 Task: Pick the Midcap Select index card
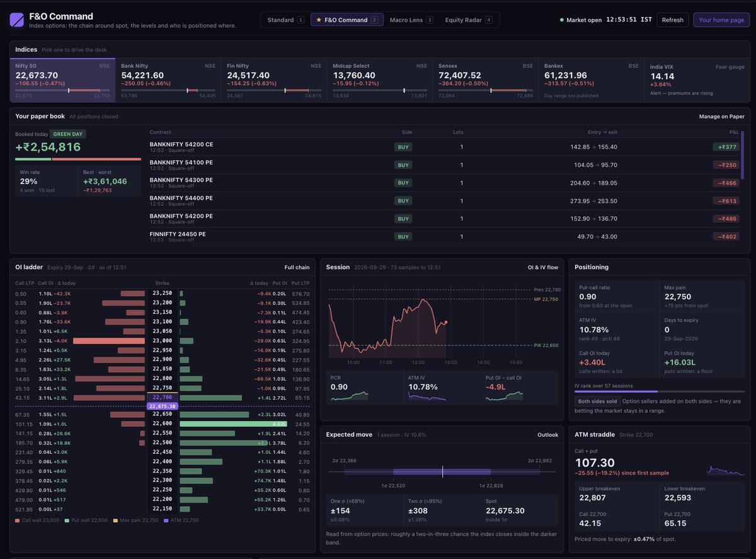click(380, 81)
